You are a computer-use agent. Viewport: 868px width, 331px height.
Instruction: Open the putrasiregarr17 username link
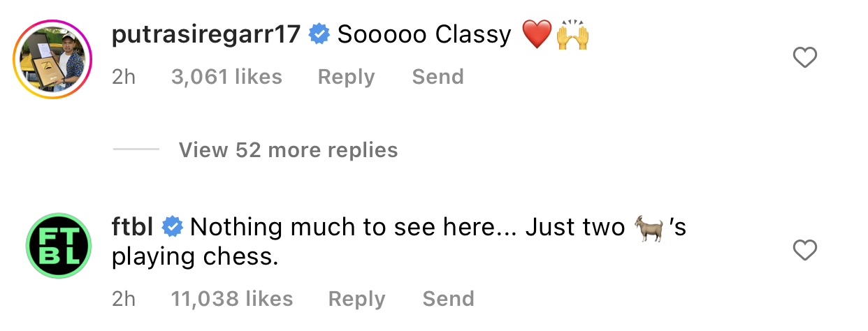(x=207, y=34)
